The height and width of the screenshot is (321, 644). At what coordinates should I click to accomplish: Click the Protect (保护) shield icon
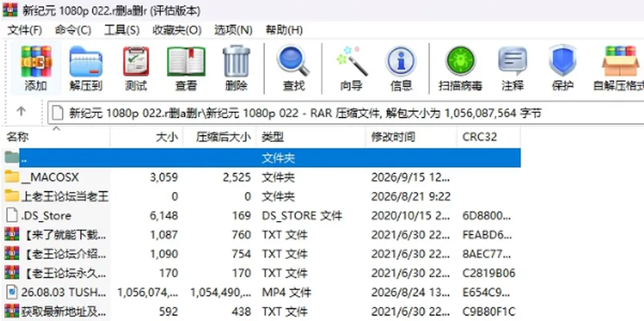point(562,62)
